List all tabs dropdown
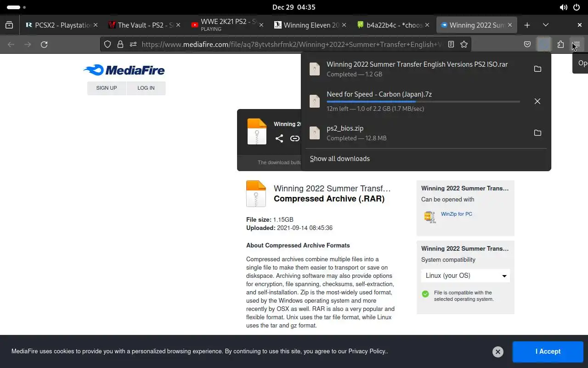 click(x=546, y=25)
